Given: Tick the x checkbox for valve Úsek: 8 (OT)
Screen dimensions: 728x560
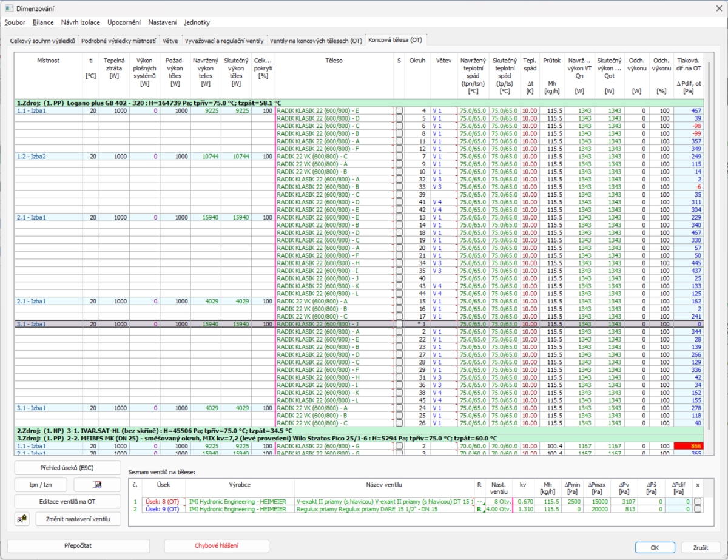Looking at the screenshot, I should coord(698,502).
